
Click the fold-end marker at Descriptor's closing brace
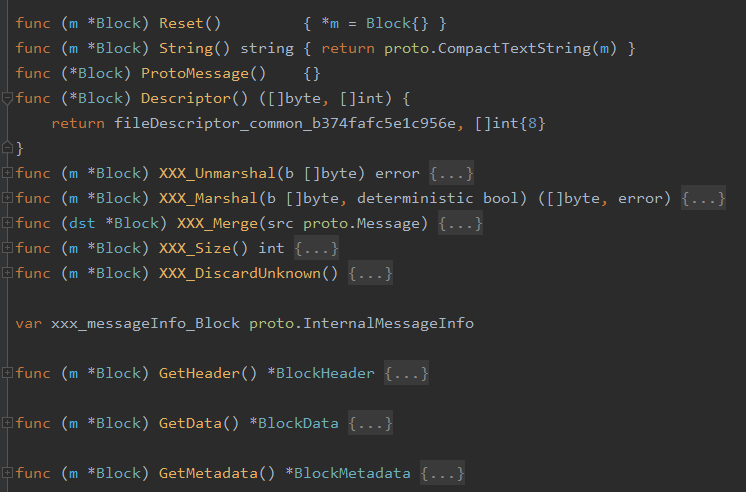coord(8,148)
